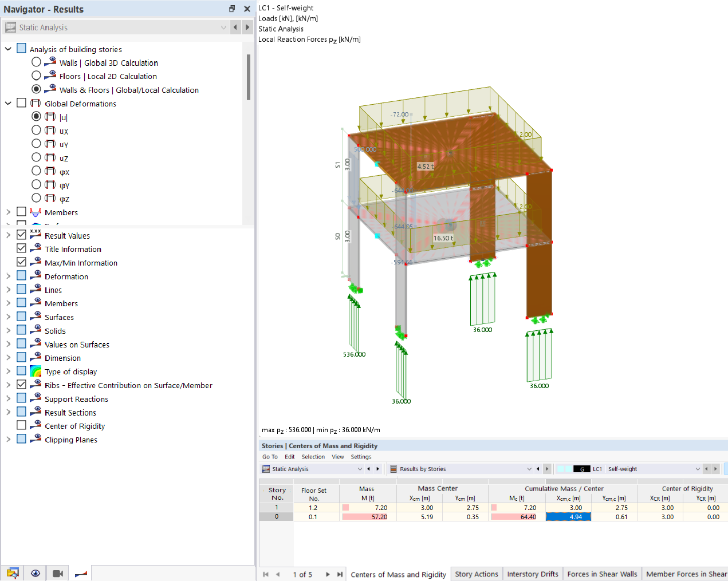
Task: Uncheck Title Information checkbox
Action: coord(21,248)
